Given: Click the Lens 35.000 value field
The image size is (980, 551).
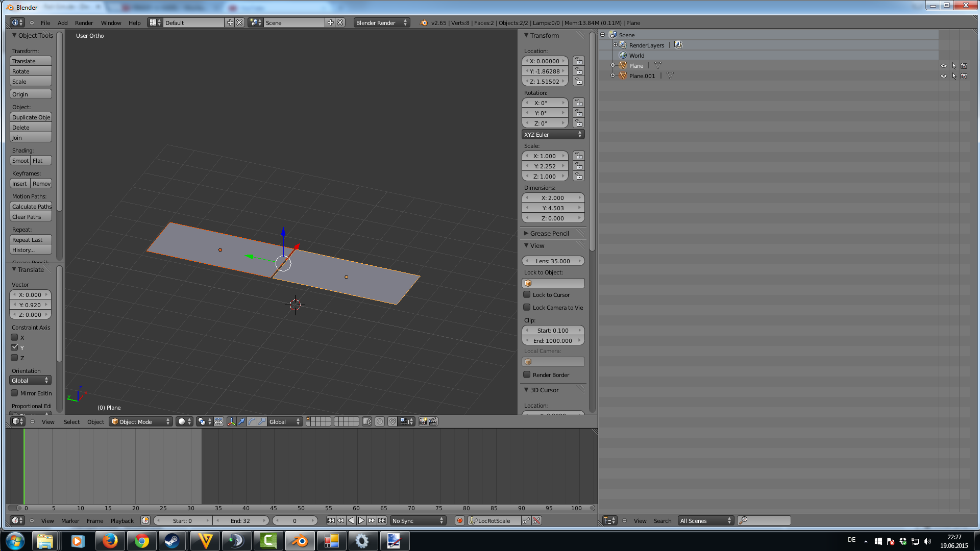Looking at the screenshot, I should coord(553,261).
